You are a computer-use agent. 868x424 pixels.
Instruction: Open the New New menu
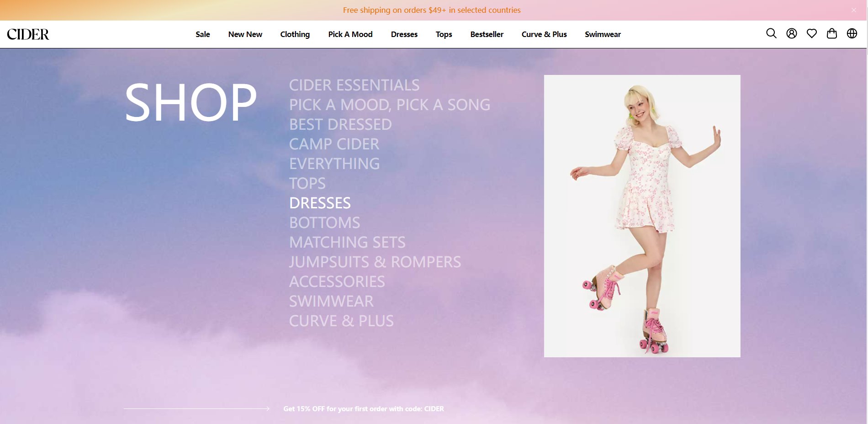pyautogui.click(x=245, y=34)
